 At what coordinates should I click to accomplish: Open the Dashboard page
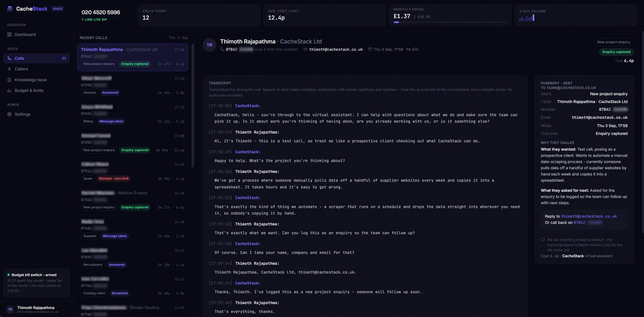[37, 35]
